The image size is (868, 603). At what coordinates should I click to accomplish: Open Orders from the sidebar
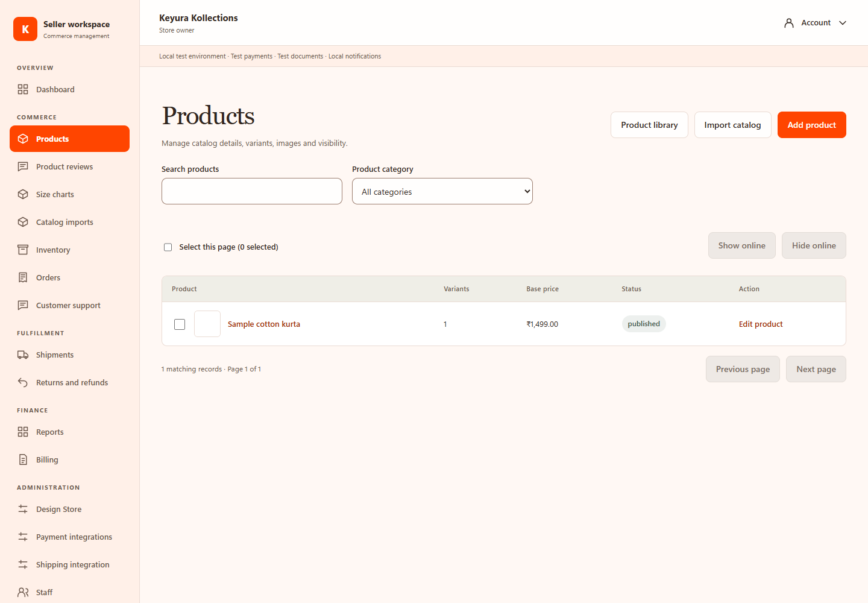[x=70, y=277]
